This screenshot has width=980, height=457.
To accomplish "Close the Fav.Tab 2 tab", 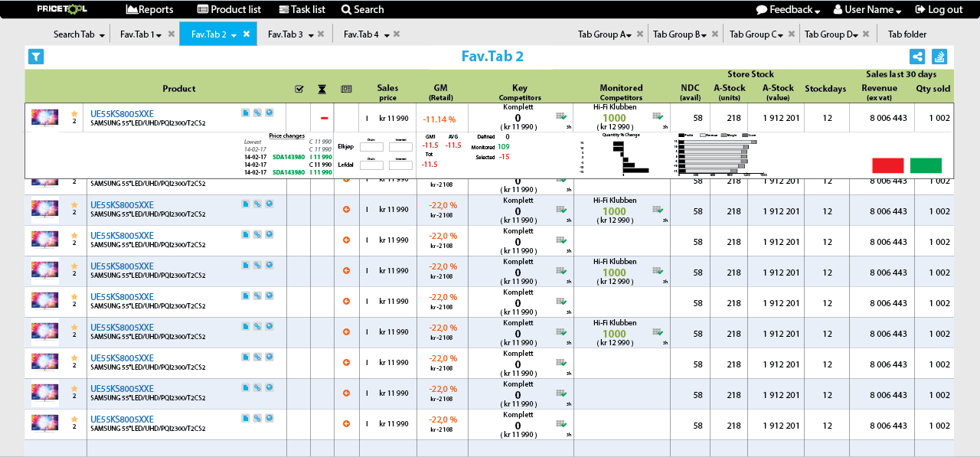I will [247, 34].
